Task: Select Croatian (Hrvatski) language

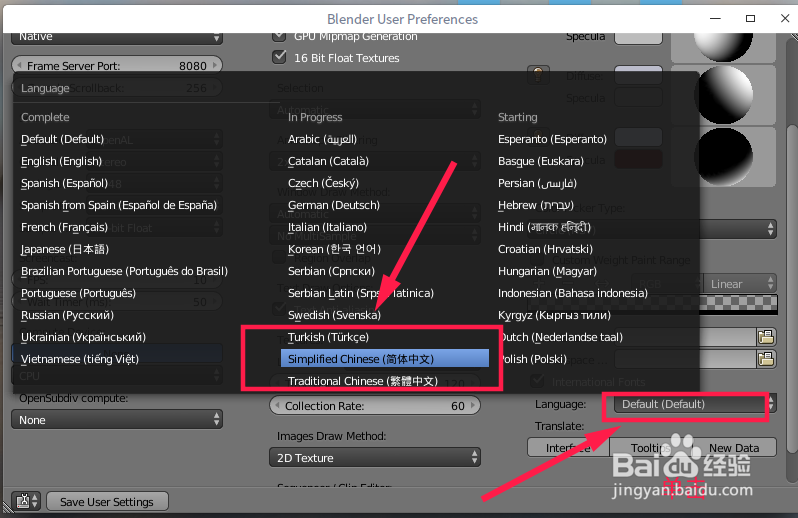Action: tap(545, 249)
